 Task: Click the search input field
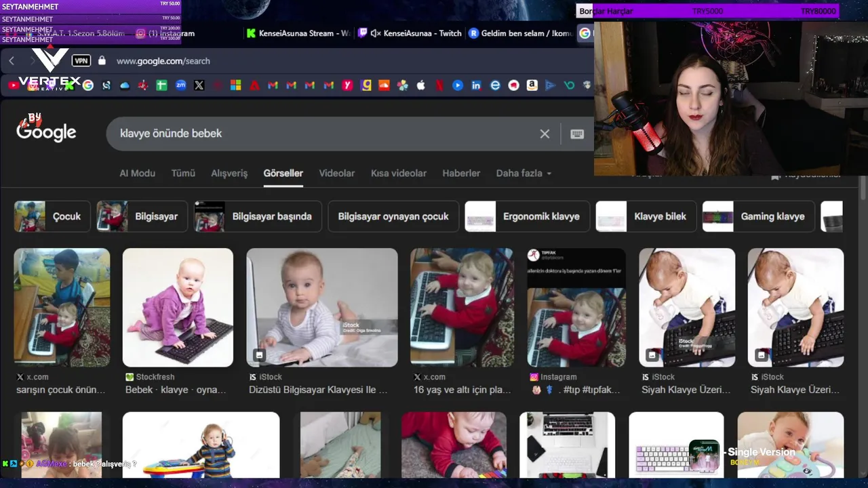(x=325, y=134)
